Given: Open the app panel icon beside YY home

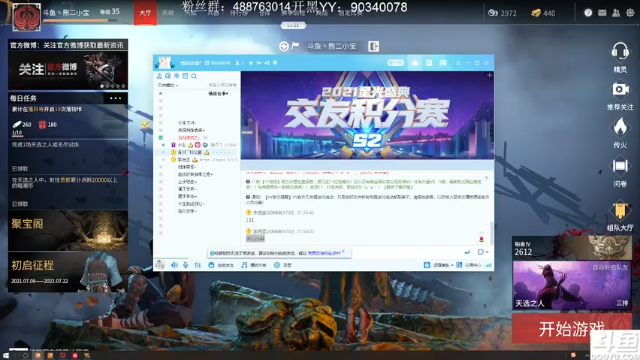Looking at the screenshot, I should click(x=429, y=63).
